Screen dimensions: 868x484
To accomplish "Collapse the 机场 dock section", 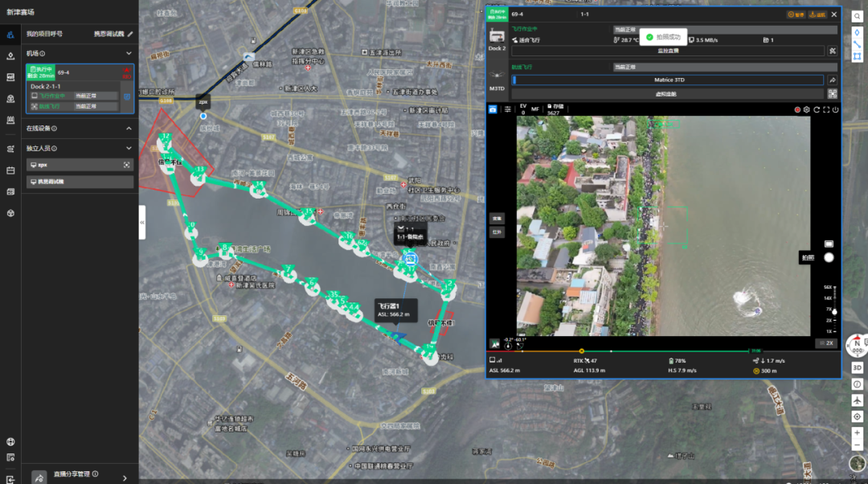I will (x=129, y=54).
